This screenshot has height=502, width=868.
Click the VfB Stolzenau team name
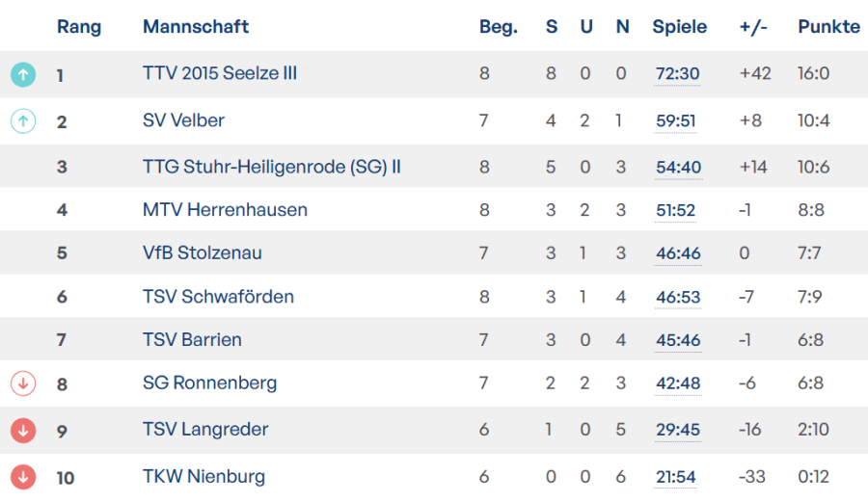click(x=203, y=253)
